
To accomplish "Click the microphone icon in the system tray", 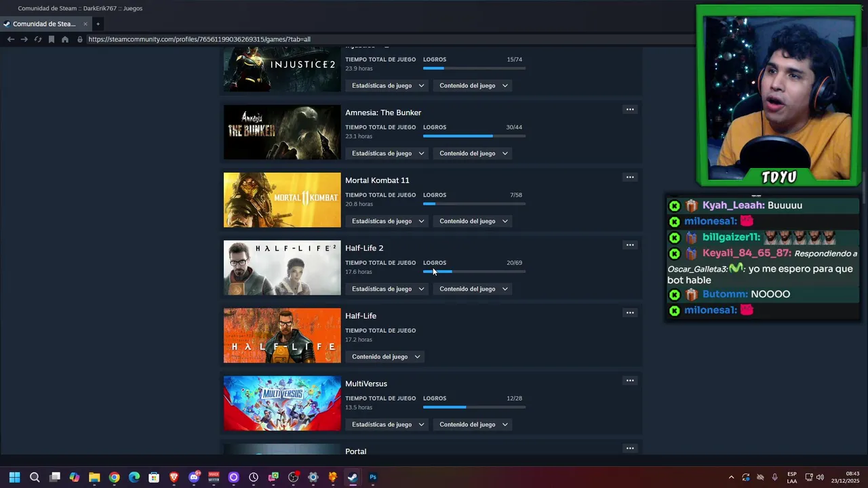I will coord(775,477).
